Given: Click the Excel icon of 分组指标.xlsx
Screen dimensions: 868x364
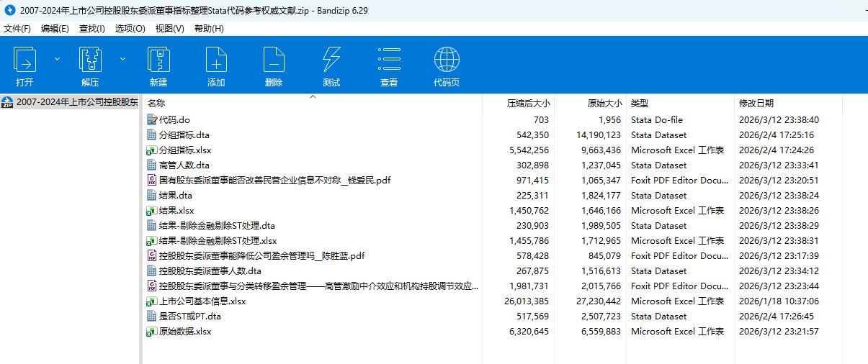Looking at the screenshot, I should point(151,150).
